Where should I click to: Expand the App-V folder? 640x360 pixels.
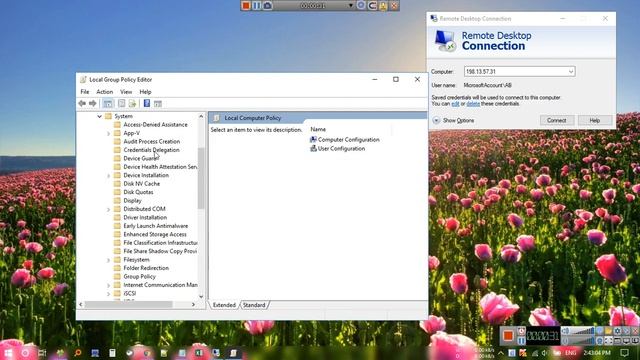pos(109,133)
